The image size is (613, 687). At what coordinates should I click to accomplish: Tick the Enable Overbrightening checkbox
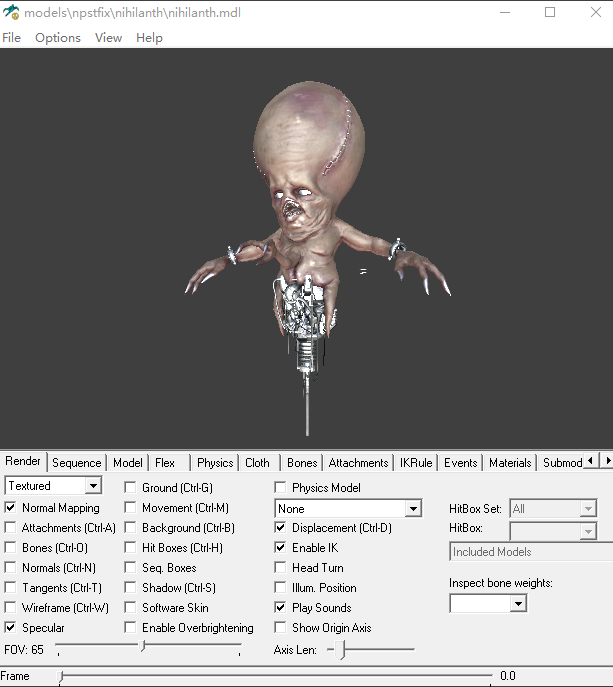130,627
